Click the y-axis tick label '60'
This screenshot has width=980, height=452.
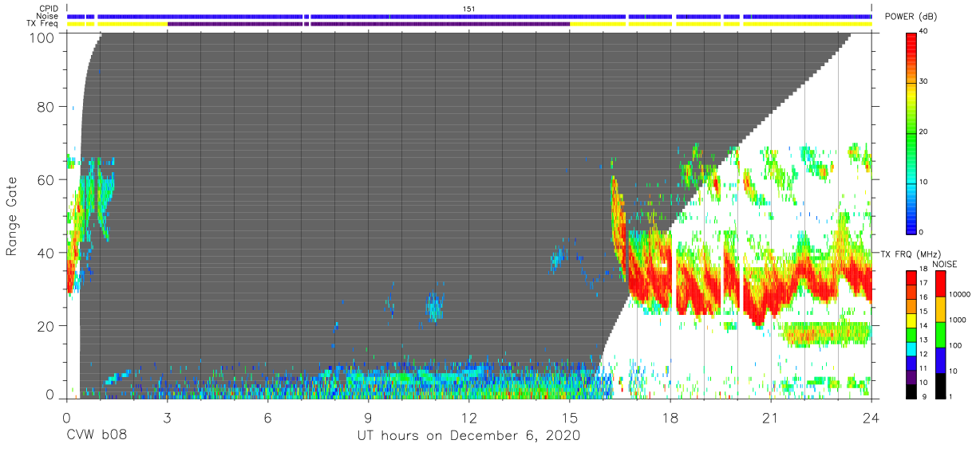(x=47, y=179)
